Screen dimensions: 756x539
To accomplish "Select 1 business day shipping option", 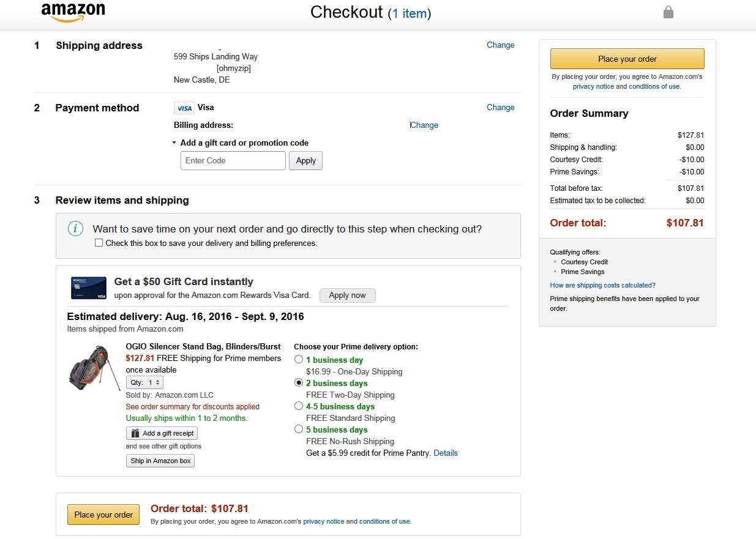I will pyautogui.click(x=299, y=360).
